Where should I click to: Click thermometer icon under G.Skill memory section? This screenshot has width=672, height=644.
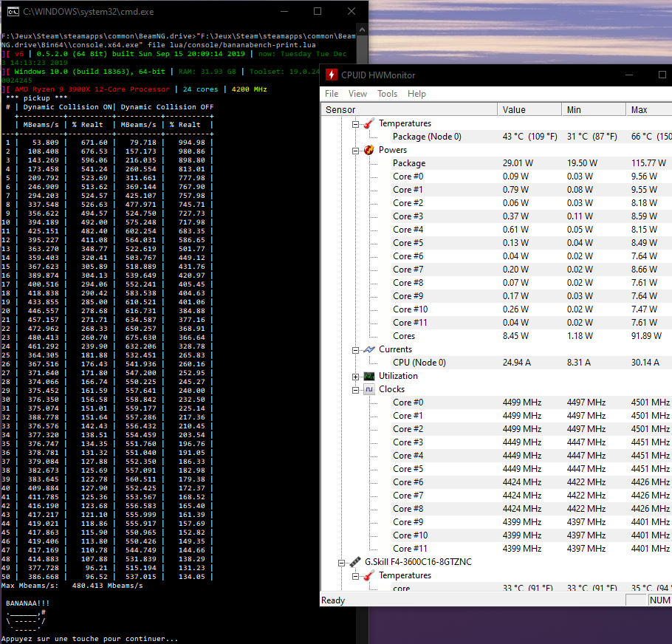tap(369, 575)
